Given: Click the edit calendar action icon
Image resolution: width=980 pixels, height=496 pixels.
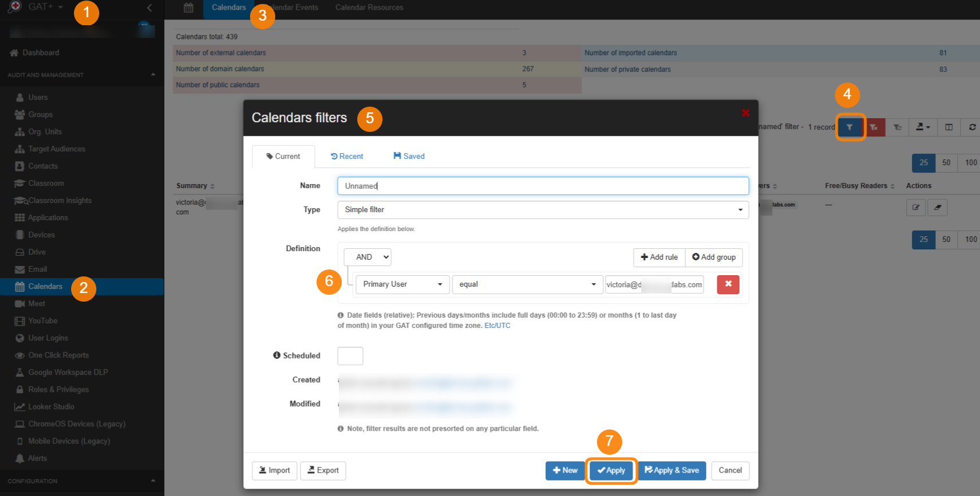Looking at the screenshot, I should click(916, 208).
